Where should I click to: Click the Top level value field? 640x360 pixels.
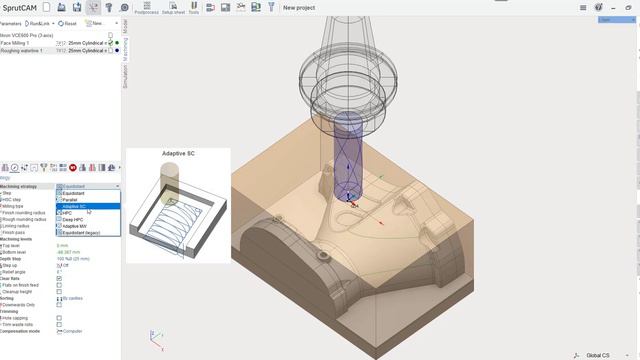pyautogui.click(x=62, y=246)
